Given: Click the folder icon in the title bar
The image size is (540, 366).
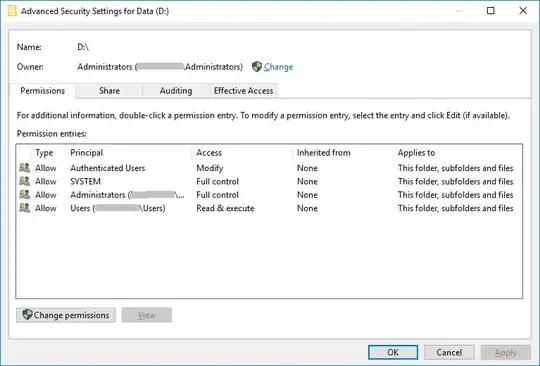Looking at the screenshot, I should [x=12, y=11].
